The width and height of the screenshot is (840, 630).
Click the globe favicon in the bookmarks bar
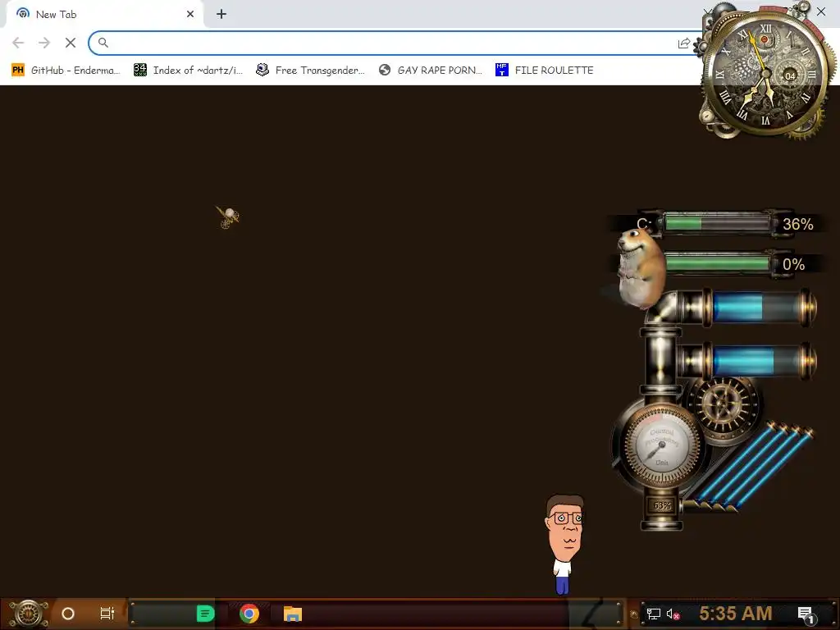[x=385, y=71]
